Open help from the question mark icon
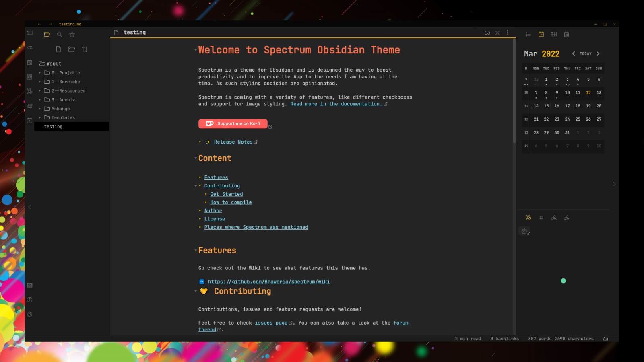The image size is (644, 362). click(x=30, y=300)
